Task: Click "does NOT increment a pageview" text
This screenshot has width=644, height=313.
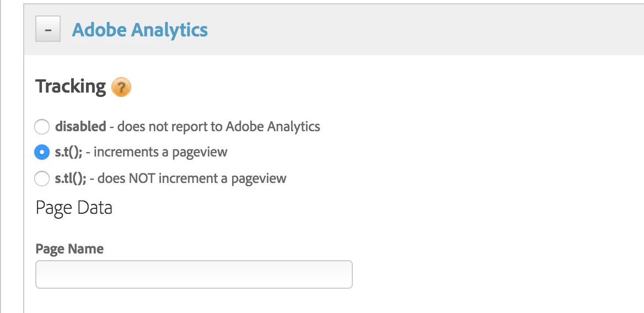Action: pos(192,179)
